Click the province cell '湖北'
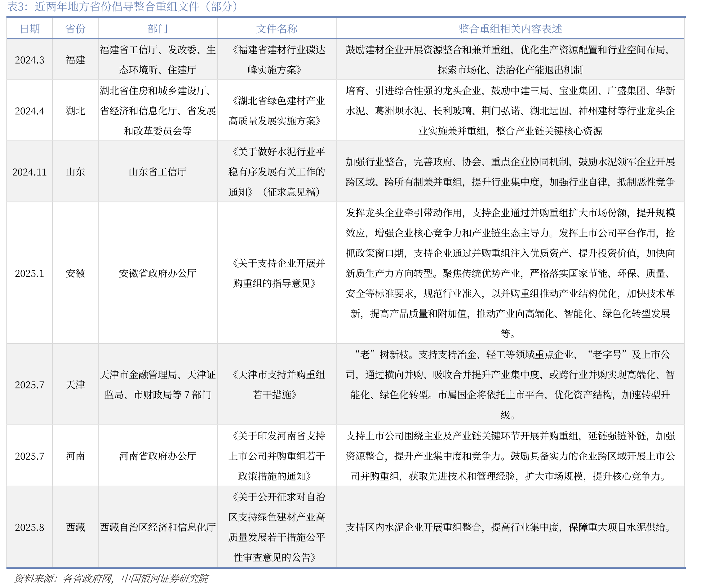 pos(75,111)
